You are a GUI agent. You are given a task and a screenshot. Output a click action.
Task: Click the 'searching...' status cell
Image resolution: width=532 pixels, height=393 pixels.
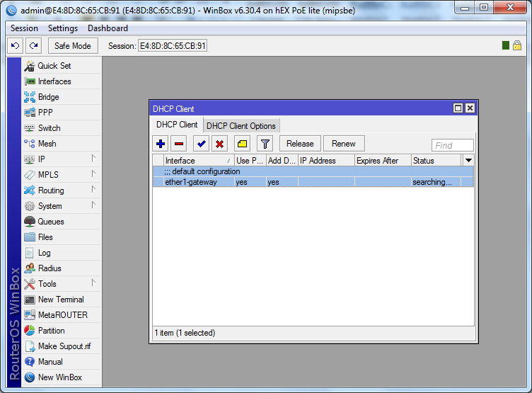pos(436,182)
